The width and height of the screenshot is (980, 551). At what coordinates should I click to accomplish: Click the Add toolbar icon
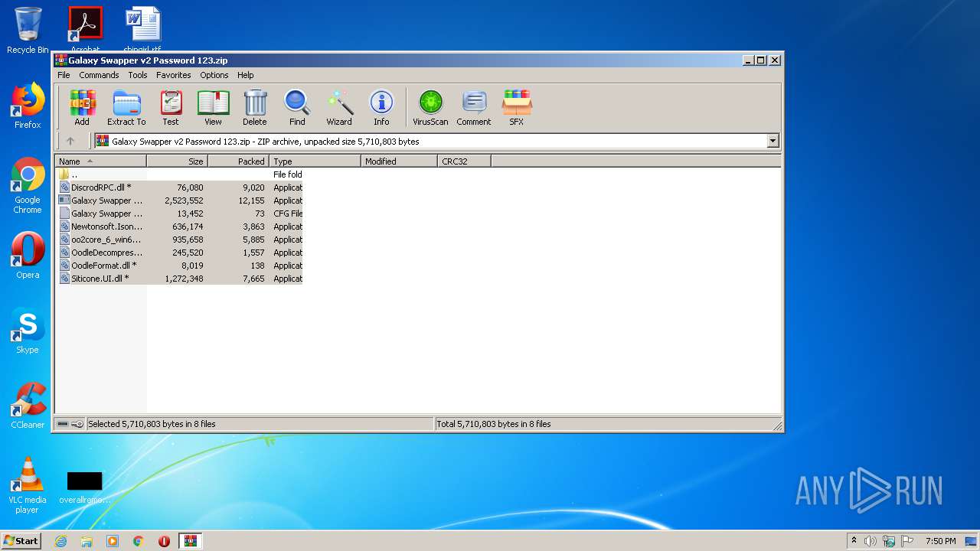[x=82, y=107]
